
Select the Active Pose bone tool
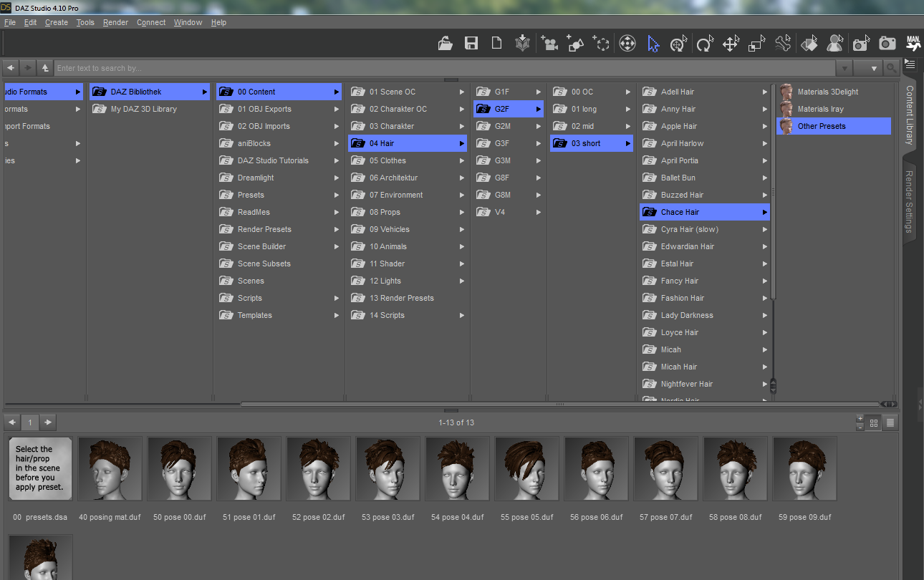(783, 44)
